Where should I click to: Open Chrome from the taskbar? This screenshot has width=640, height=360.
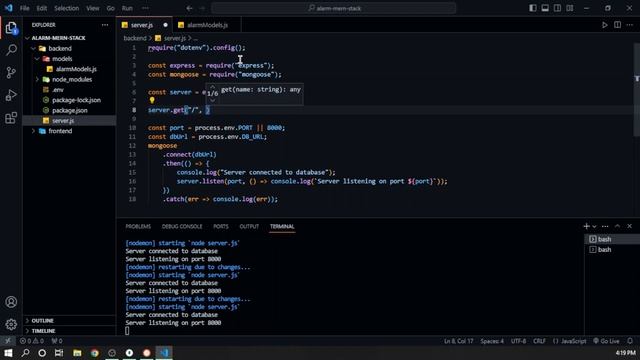coord(95,353)
